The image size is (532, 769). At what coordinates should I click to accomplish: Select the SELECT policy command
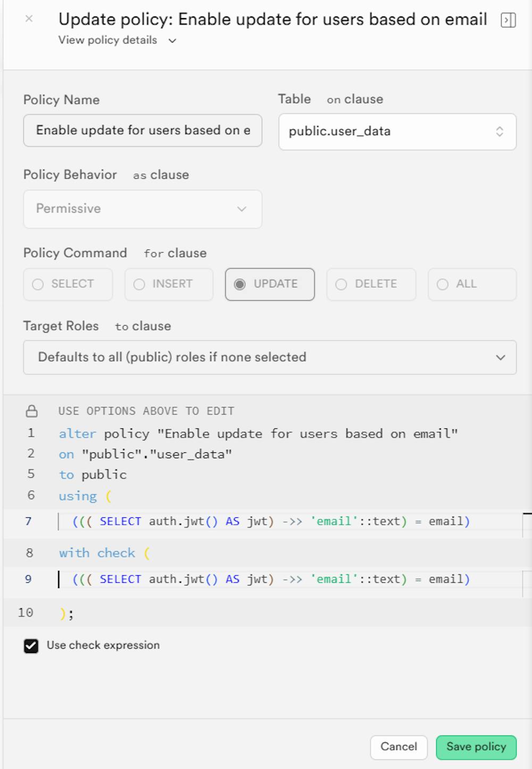pyautogui.click(x=68, y=284)
